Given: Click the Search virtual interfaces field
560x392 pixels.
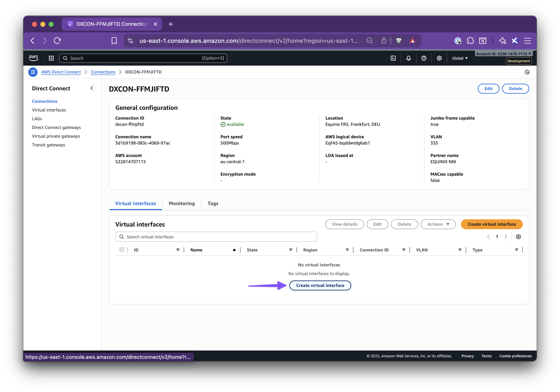Looking at the screenshot, I should click(x=216, y=236).
